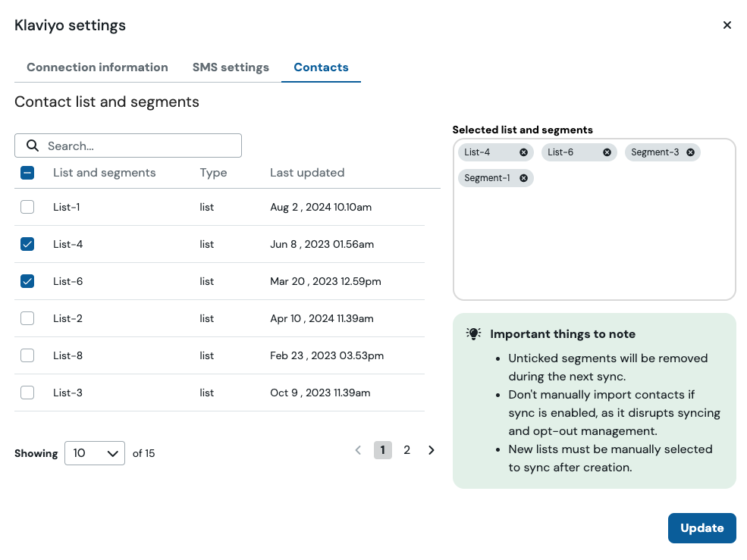Click the List-3 row name
The width and height of the screenshot is (747, 560).
tap(67, 393)
